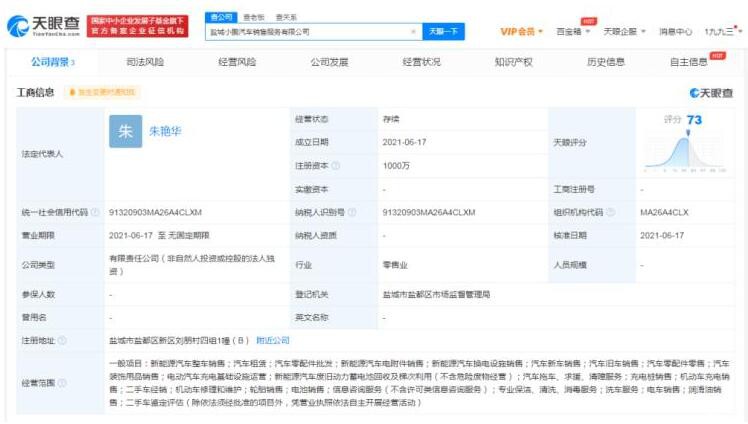Click the red official credit agency banner

(137, 26)
